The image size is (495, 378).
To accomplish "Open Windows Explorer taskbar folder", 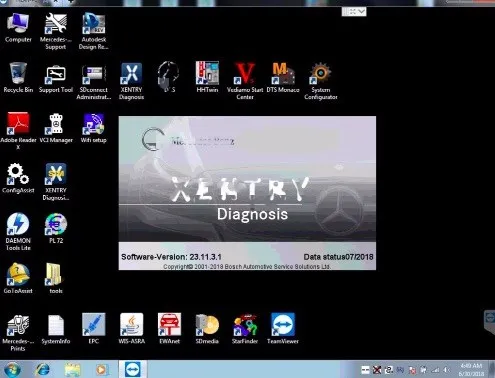I will click(72, 369).
